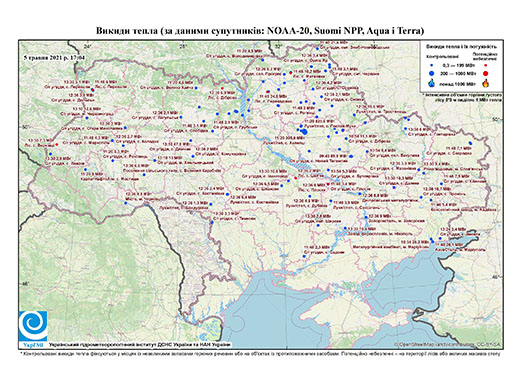Click the map title mentioning NOAA-20

pyautogui.click(x=260, y=31)
